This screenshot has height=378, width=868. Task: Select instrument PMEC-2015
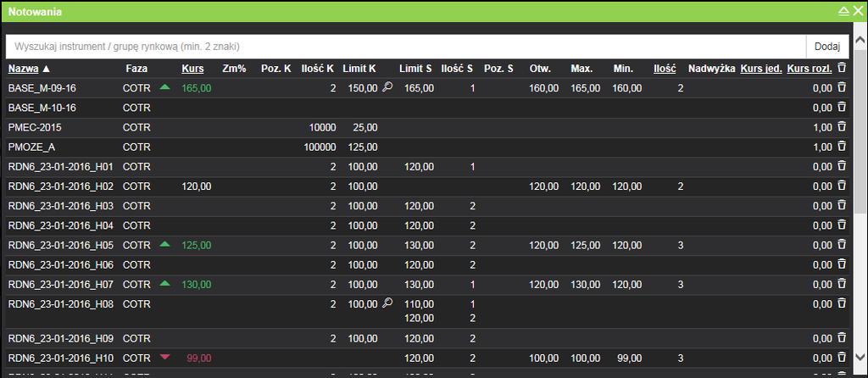pyautogui.click(x=35, y=127)
